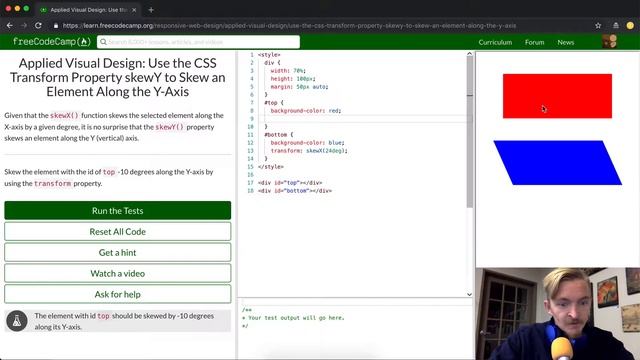The height and width of the screenshot is (360, 640).
Task: Open the News nav link
Action: [x=566, y=42]
